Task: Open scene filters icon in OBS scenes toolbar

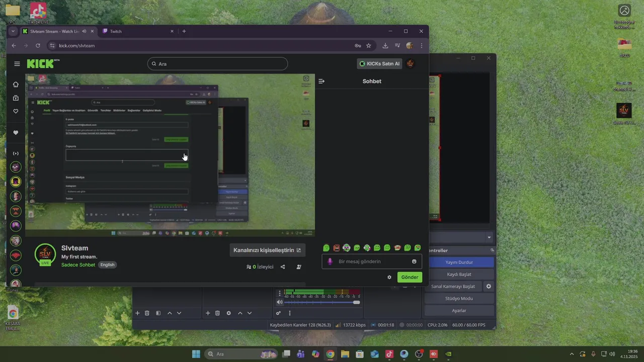Action: [158, 313]
